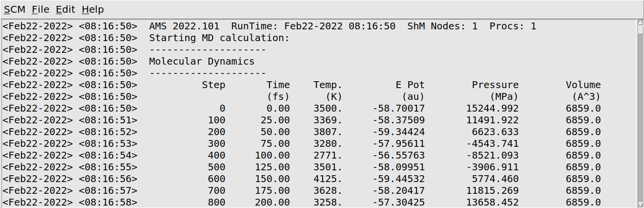Screen dimensions: 644x208
Task: Click the 'AMS 2022.101' version text
Action: tap(184, 26)
